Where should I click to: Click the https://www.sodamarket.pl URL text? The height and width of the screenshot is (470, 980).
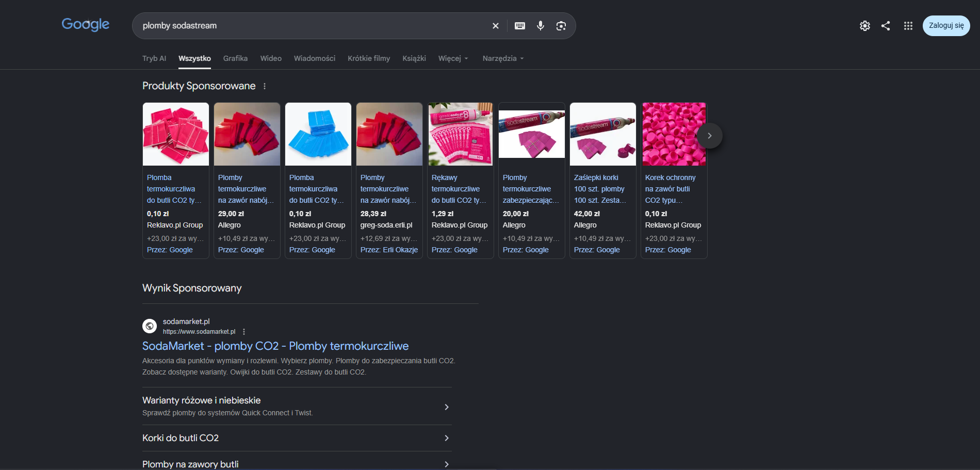coord(199,332)
